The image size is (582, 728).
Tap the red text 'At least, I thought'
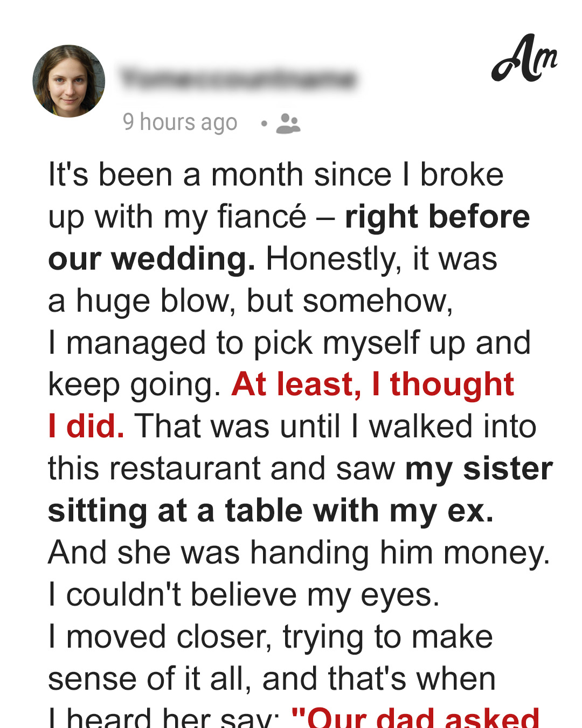point(373,384)
